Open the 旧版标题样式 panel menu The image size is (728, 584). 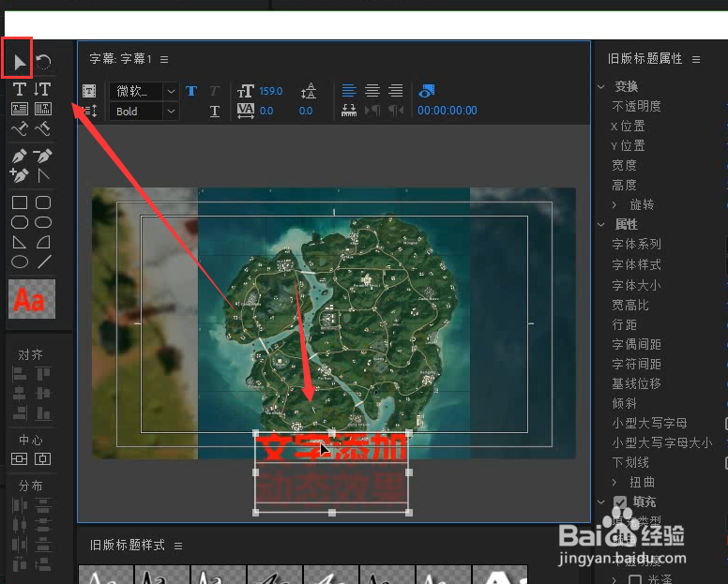[178, 546]
